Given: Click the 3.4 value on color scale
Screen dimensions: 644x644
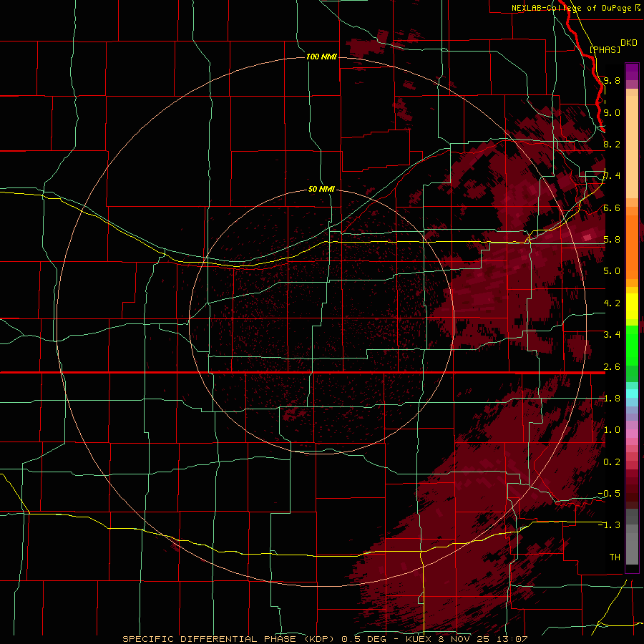Looking at the screenshot, I should (x=612, y=334).
